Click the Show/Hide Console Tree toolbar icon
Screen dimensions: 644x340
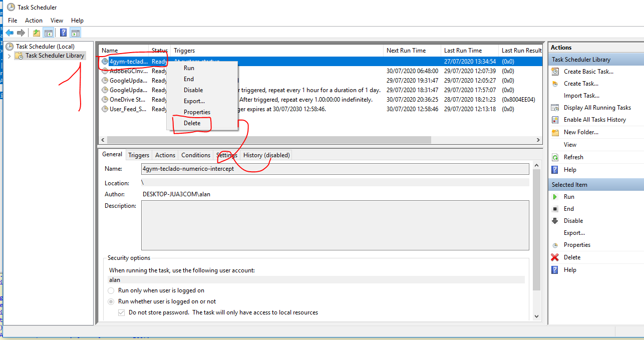(49, 33)
